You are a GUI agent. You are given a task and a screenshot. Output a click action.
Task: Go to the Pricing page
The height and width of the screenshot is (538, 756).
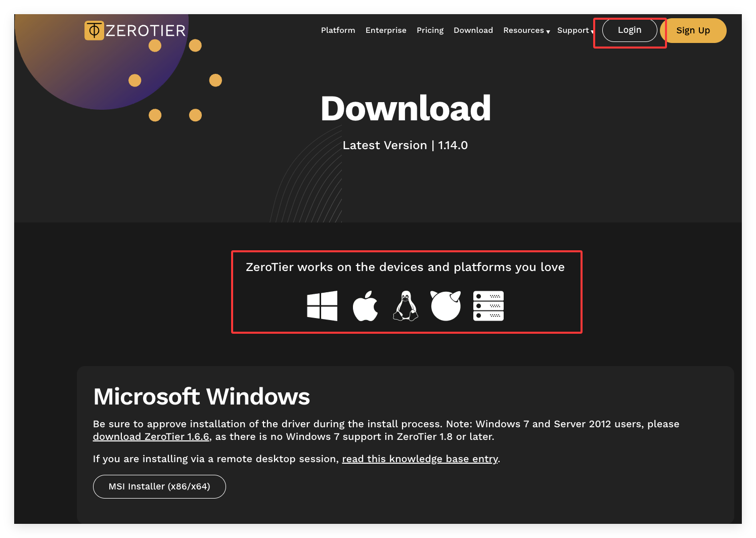[430, 30]
